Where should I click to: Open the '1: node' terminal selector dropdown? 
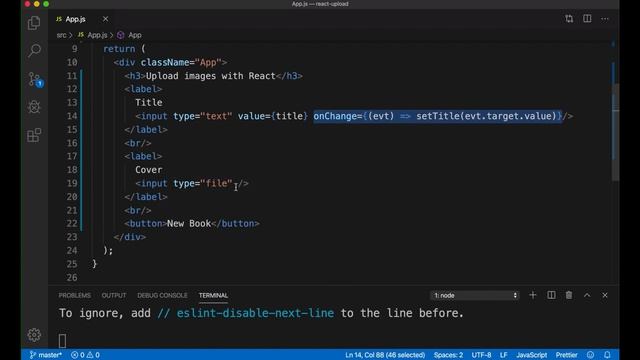pyautogui.click(x=474, y=296)
